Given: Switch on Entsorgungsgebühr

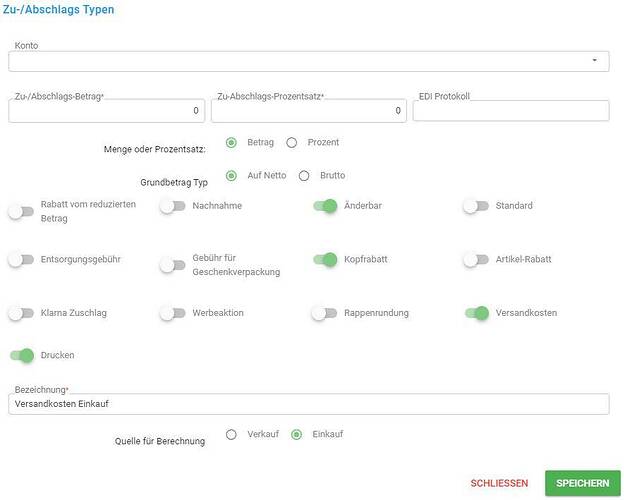Looking at the screenshot, I should pos(21,260).
